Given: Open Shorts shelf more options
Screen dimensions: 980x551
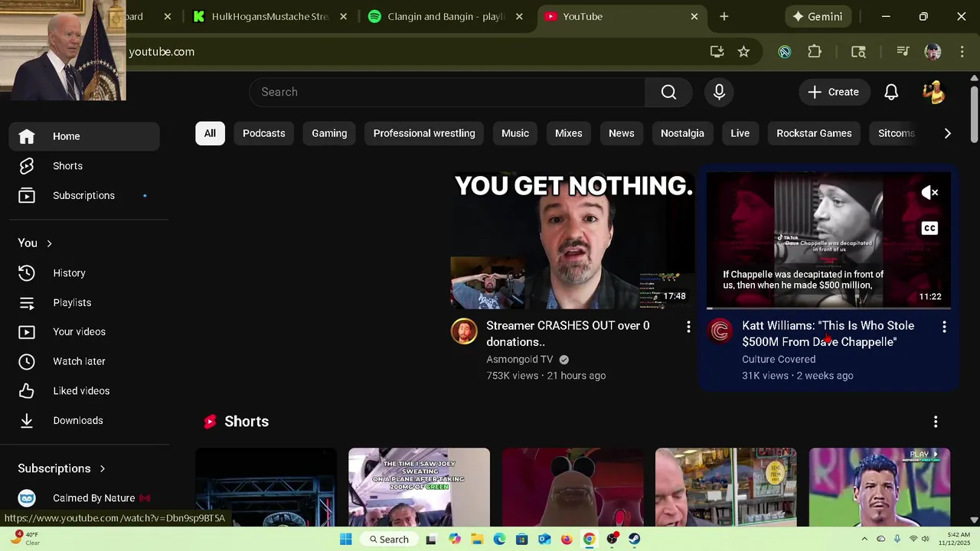Looking at the screenshot, I should [x=935, y=422].
